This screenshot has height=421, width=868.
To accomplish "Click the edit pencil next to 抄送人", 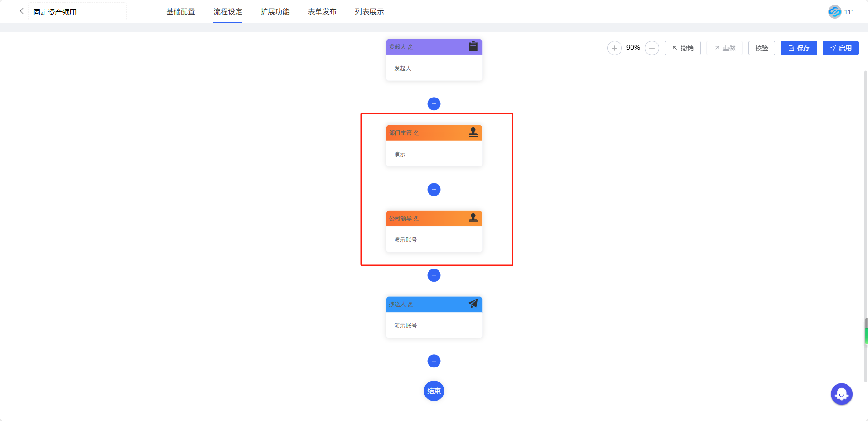I will point(410,304).
